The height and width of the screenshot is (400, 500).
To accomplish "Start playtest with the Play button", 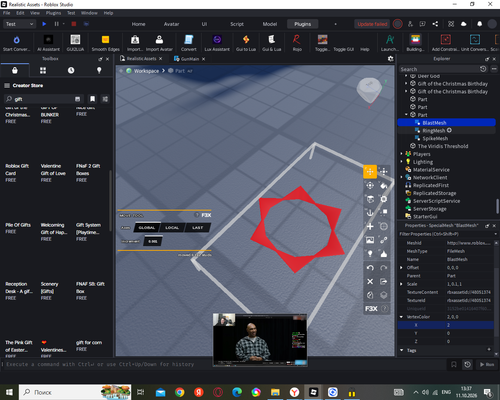I will (x=44, y=24).
